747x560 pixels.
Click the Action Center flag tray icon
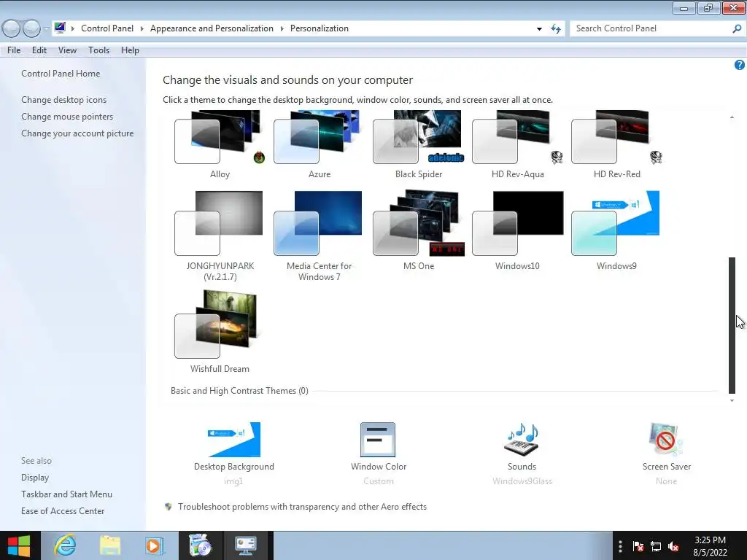tap(638, 546)
